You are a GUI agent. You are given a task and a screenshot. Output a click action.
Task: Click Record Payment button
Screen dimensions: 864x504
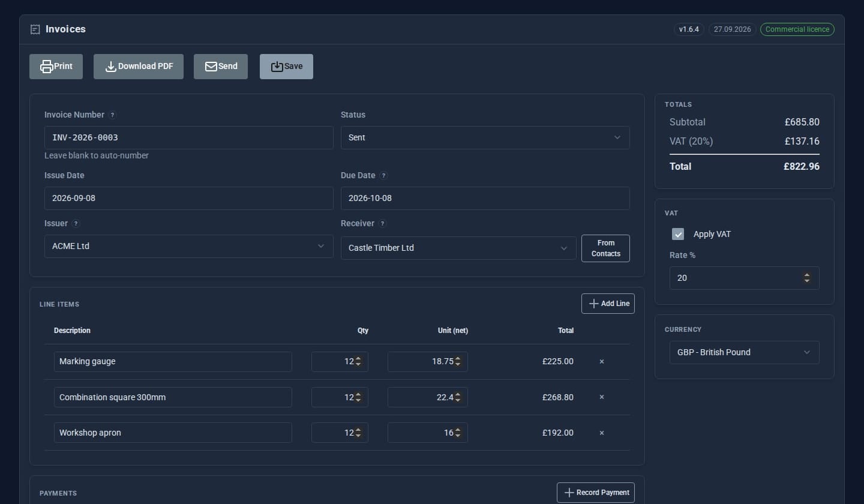(596, 493)
